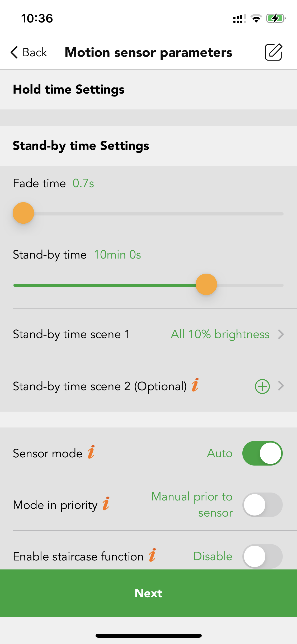Tap the Mode in priority info icon
Screen dimensions: 297x644
pos(106,503)
